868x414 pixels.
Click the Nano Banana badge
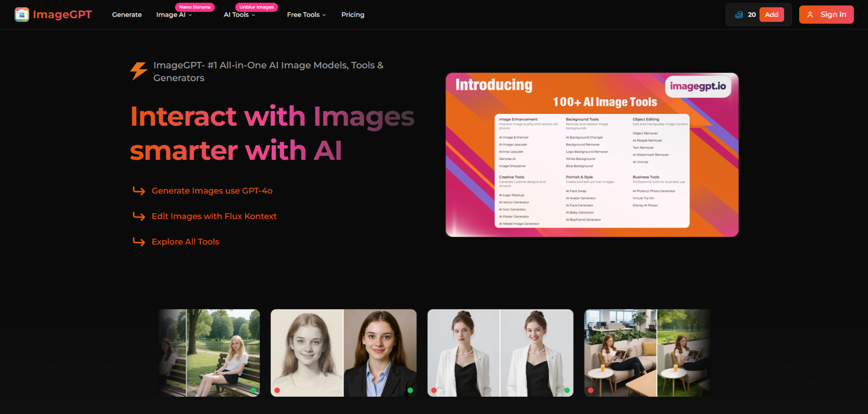click(x=194, y=7)
